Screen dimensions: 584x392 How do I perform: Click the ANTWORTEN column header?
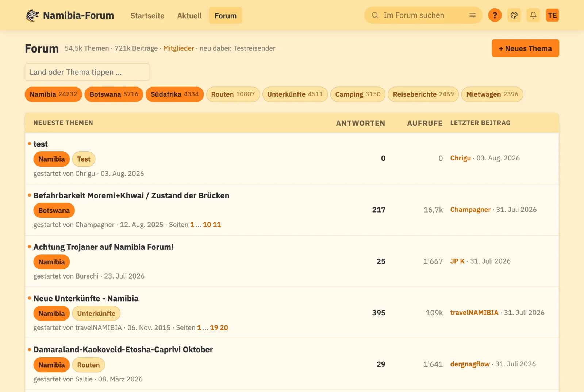[x=361, y=123]
